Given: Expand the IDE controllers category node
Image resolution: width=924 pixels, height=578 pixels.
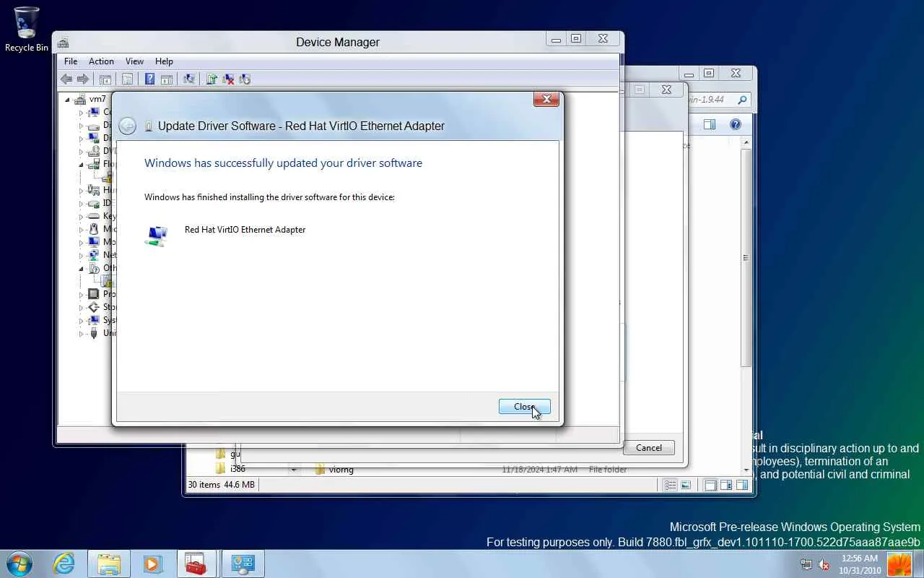Looking at the screenshot, I should point(81,203).
